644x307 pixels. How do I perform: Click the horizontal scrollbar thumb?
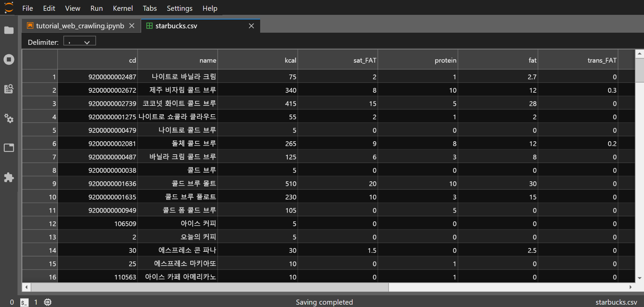(x=210, y=287)
